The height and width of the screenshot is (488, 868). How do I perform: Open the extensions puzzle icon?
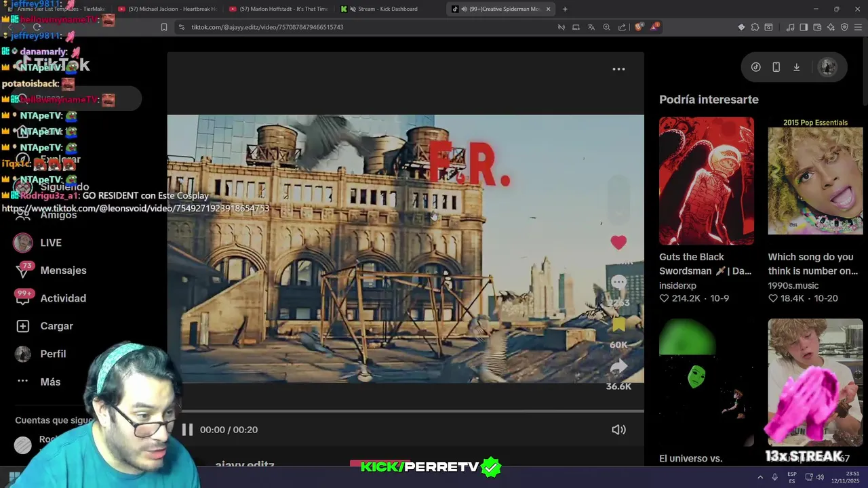click(x=755, y=27)
